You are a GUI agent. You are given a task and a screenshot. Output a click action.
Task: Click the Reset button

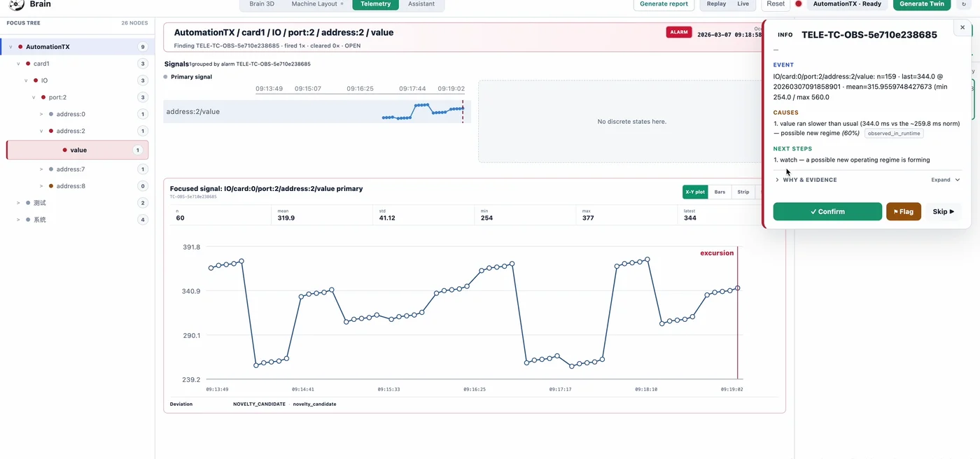(776, 4)
